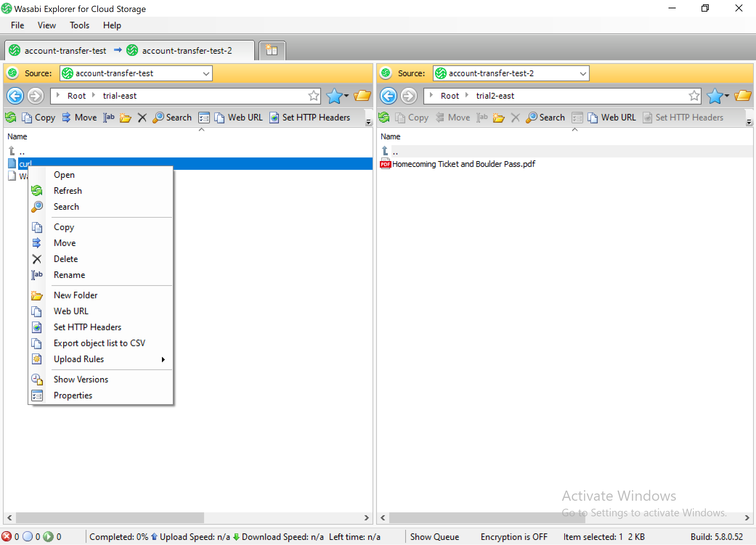Click Encryption is OFF status toggle
The height and width of the screenshot is (545, 756).
click(514, 537)
